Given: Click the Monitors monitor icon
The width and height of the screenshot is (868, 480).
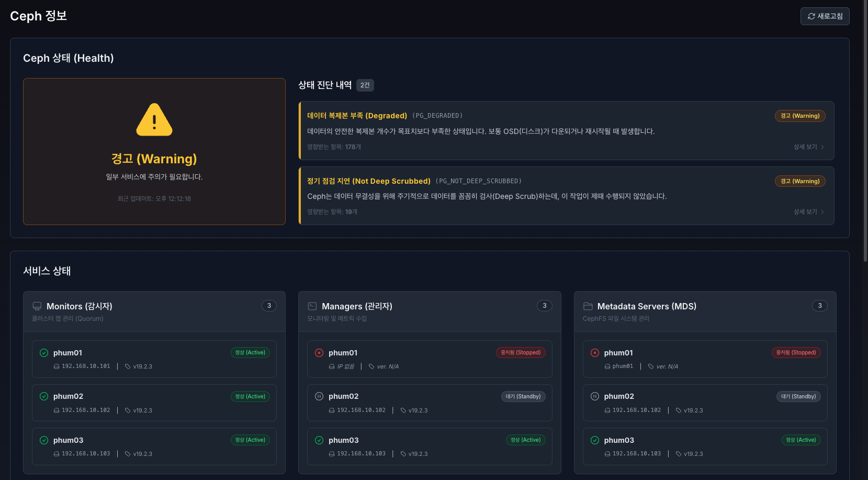Looking at the screenshot, I should coord(37,306).
